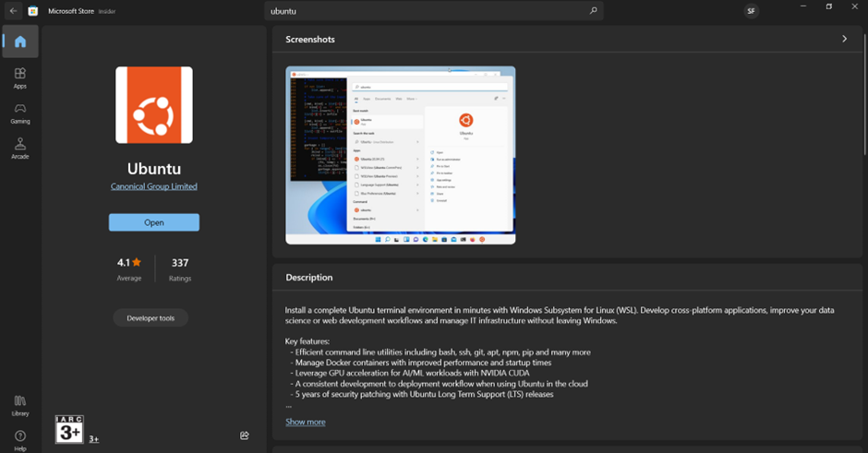Open the Arcade sidebar section
The width and height of the screenshot is (868, 453).
(20, 149)
